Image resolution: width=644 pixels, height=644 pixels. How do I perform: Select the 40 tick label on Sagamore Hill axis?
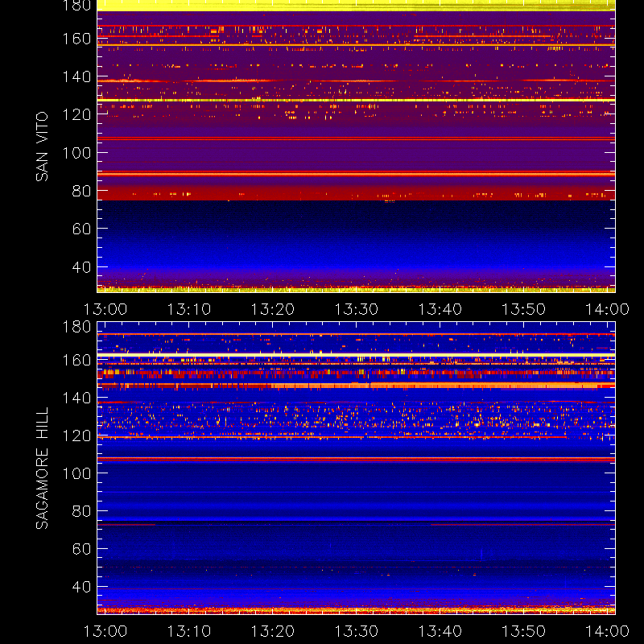coord(81,587)
